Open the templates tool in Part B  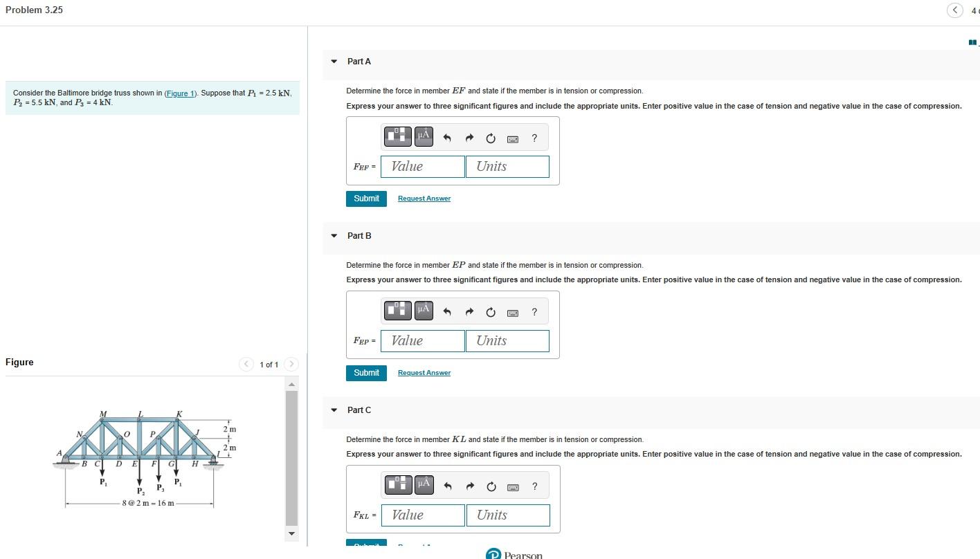coord(399,311)
